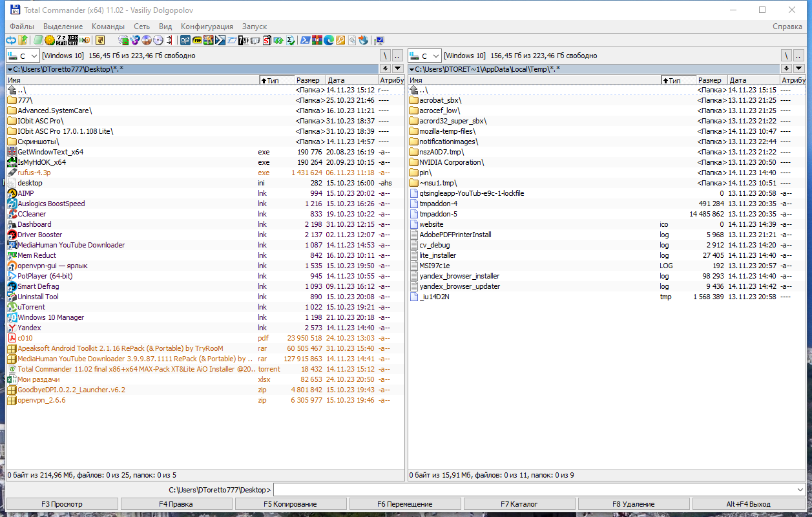Open right panel favorites asterisk button
The height and width of the screenshot is (517, 812).
pyautogui.click(x=787, y=69)
